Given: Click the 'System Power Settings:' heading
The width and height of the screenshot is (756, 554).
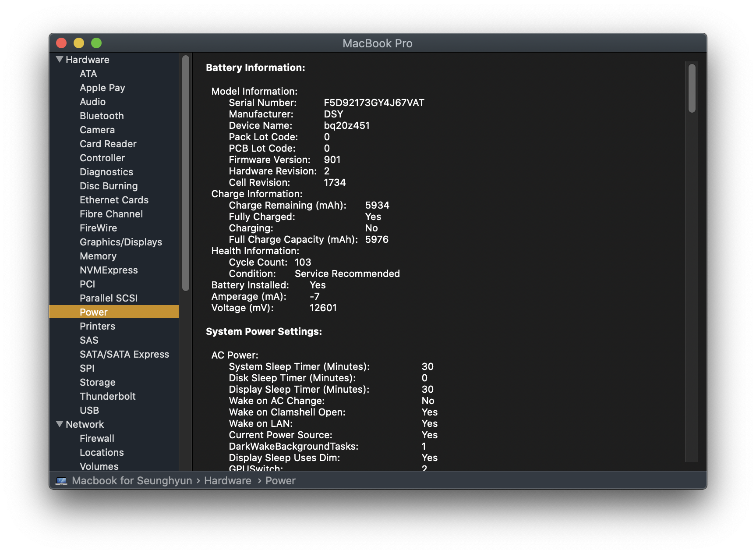Looking at the screenshot, I should click(264, 331).
